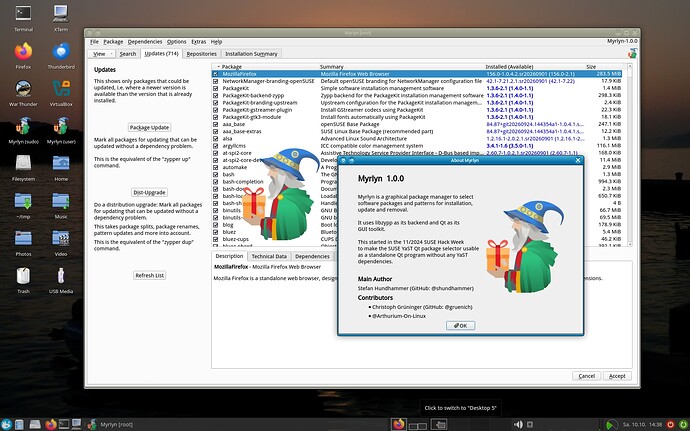Open the ~/tmp folder desktop icon
Screen dimensions: 690x431
click(23, 201)
